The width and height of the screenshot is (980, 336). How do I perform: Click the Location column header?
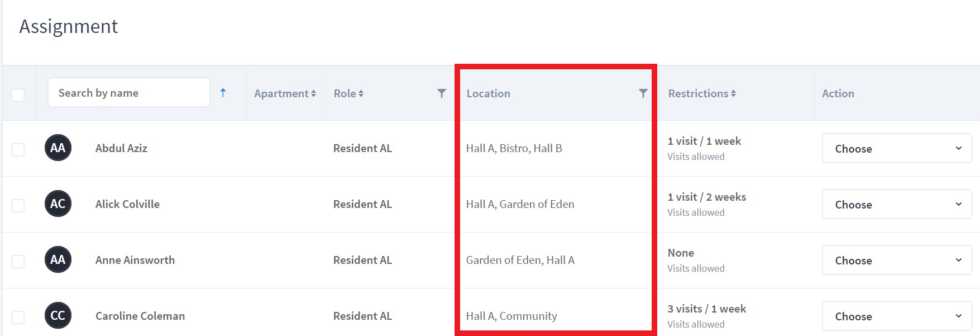(489, 93)
